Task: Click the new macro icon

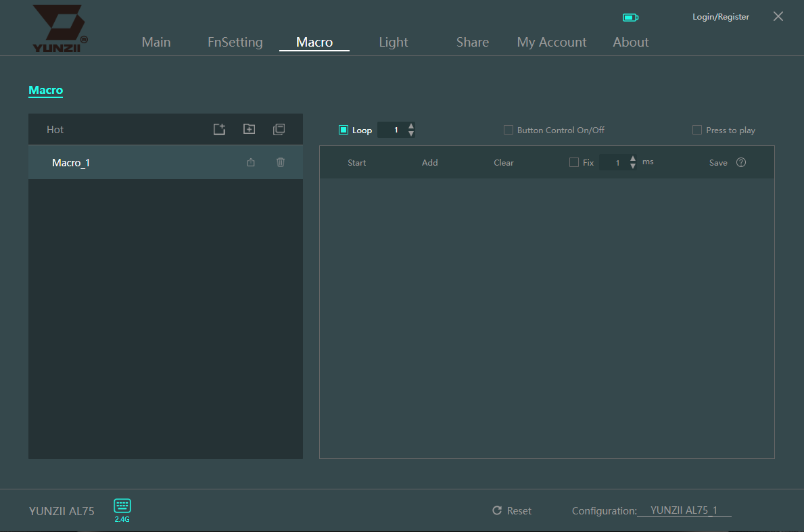Action: 219,129
